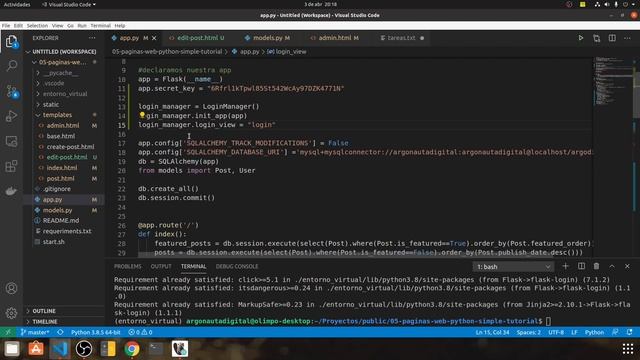Viewport: 640px width, 360px height.
Task: Select Python 3.8.5 64-bit interpreter
Action: [x=96, y=332]
